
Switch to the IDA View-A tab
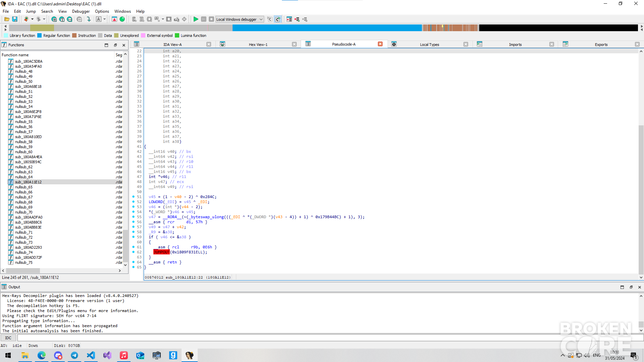pos(172,44)
